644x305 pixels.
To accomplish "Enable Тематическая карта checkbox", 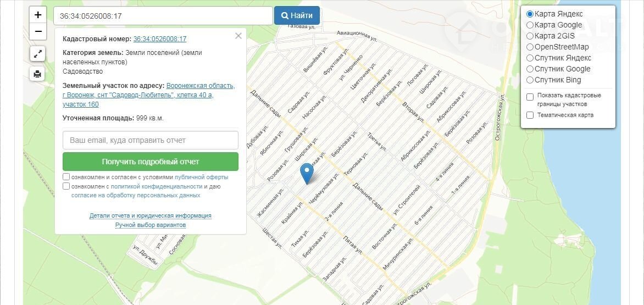I will [530, 115].
